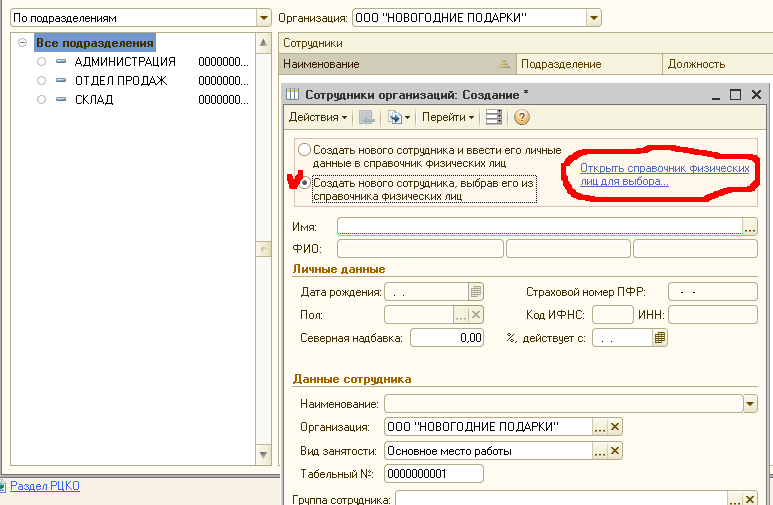The height and width of the screenshot is (505, 773).
Task: Click the form settings list icon
Action: click(x=493, y=117)
